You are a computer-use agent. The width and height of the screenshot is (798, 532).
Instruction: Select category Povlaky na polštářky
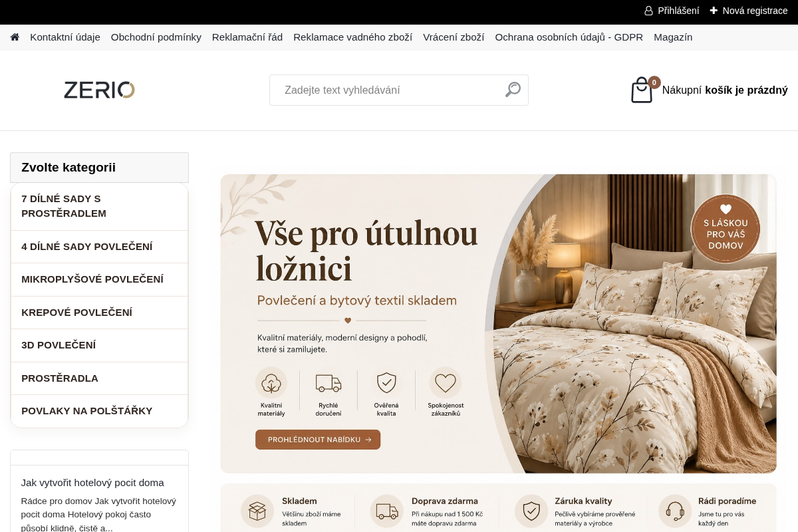100,411
